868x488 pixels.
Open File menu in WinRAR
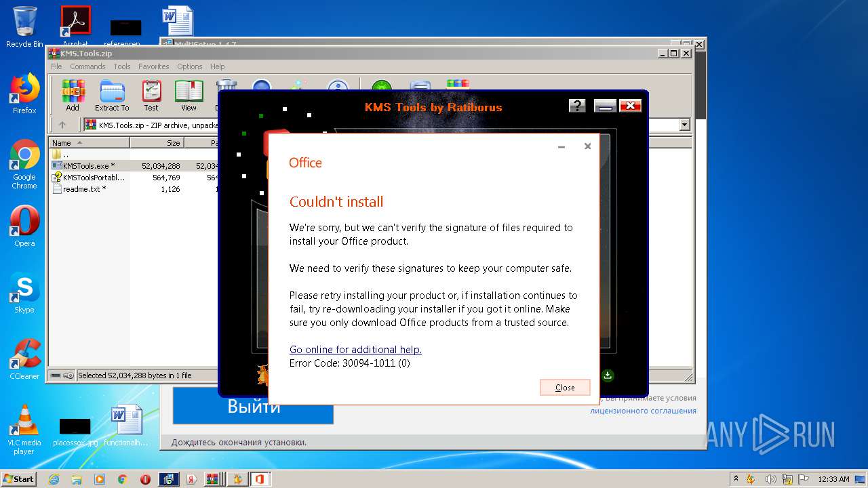click(x=56, y=66)
